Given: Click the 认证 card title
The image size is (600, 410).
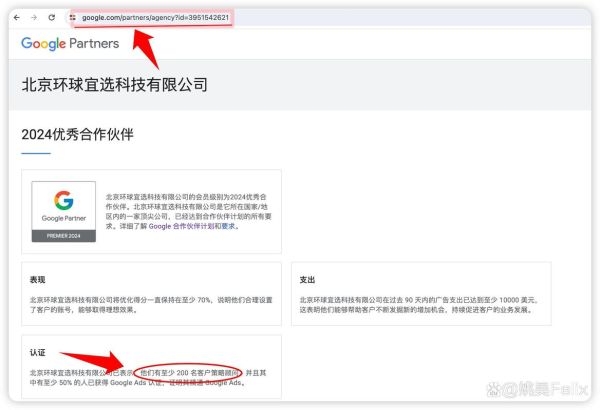Looking at the screenshot, I should pos(38,353).
